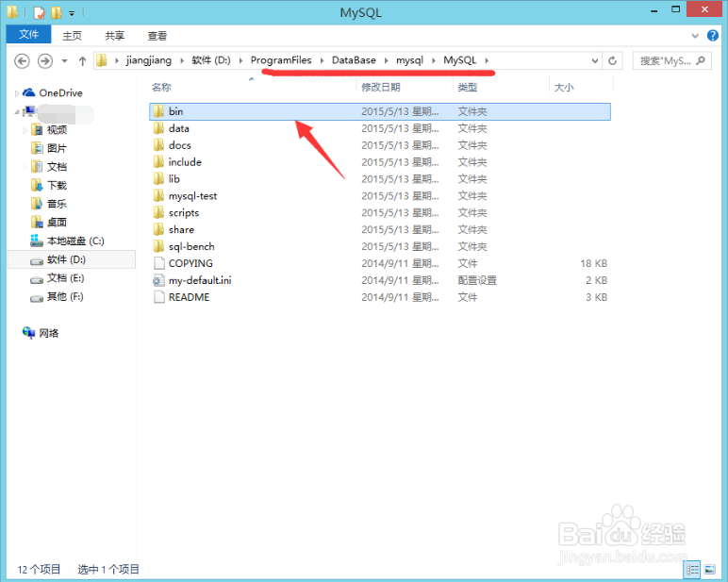Open the address bar history dropdown

click(x=594, y=61)
